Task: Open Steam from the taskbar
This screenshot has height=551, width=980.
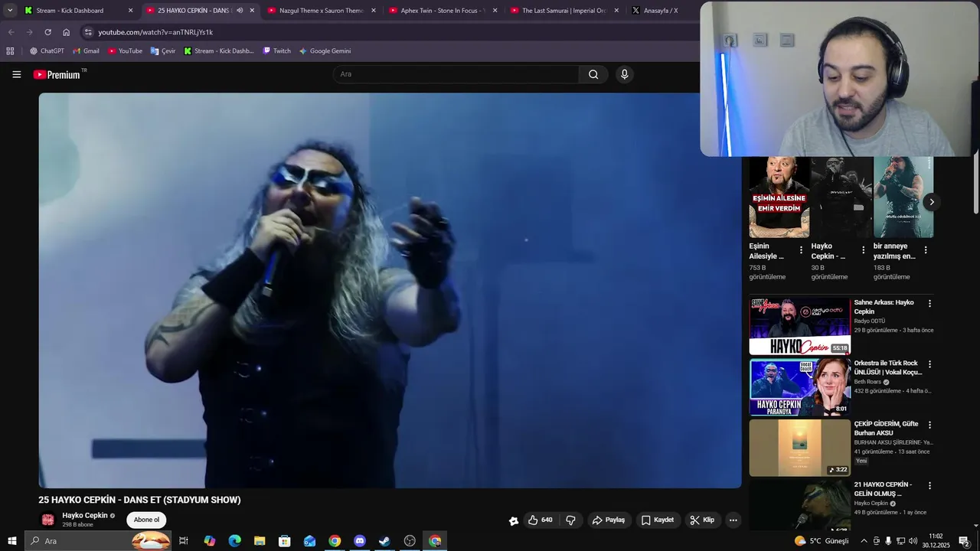Action: 384,541
